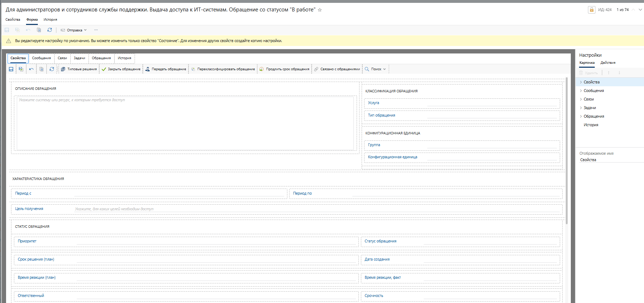
Task: Click the Отображаемое имя input field
Action: [610, 160]
